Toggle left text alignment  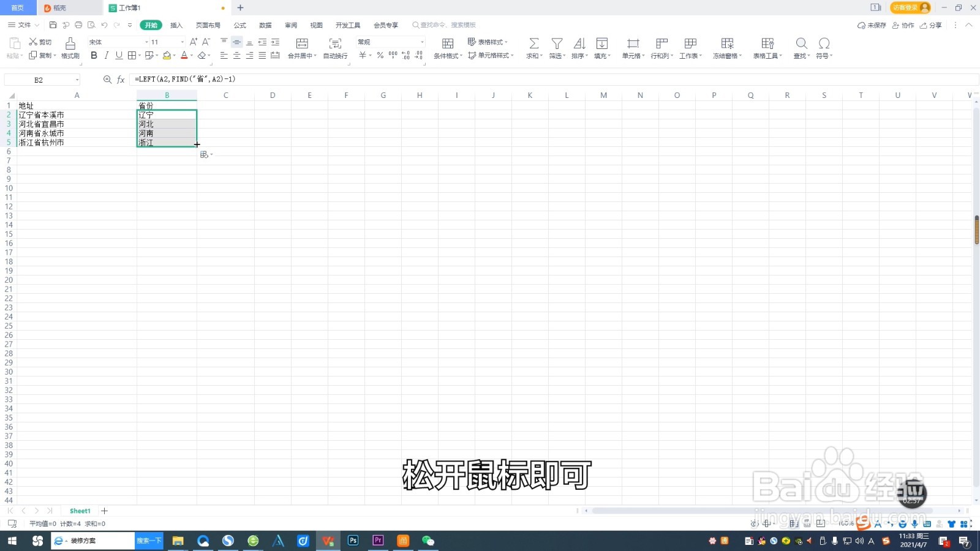coord(224,56)
